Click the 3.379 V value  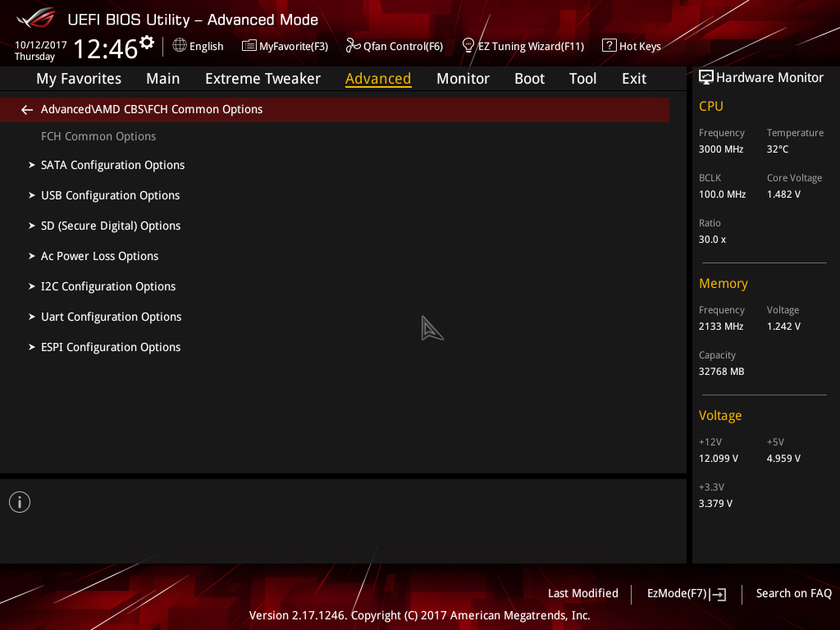(715, 504)
